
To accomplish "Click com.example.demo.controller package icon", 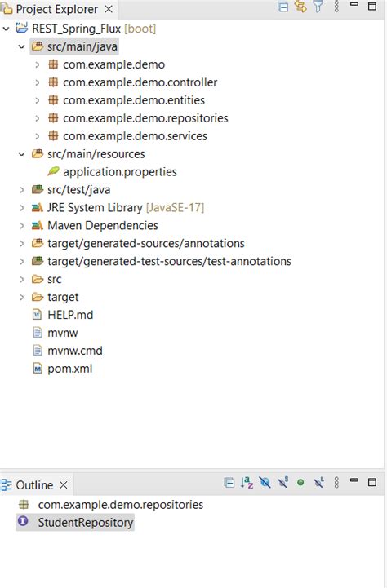I will (x=53, y=82).
